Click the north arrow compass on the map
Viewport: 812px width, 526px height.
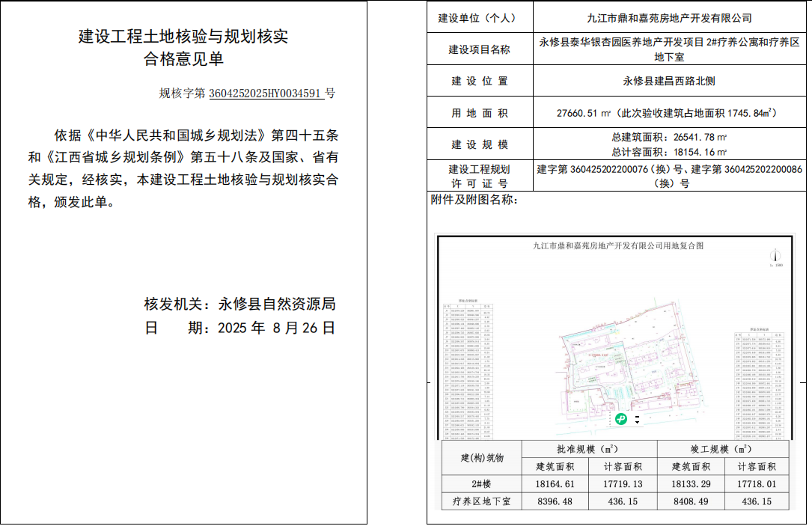click(775, 257)
